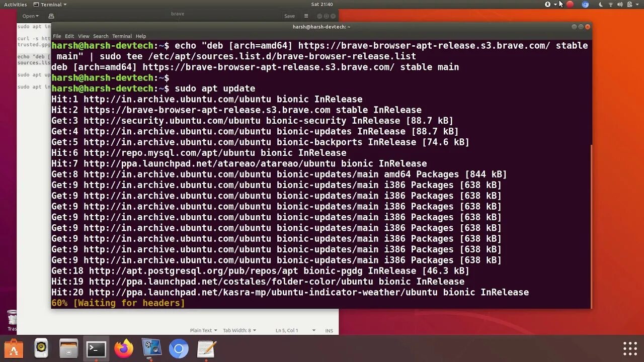Open the terminal Help menu

coord(141,36)
